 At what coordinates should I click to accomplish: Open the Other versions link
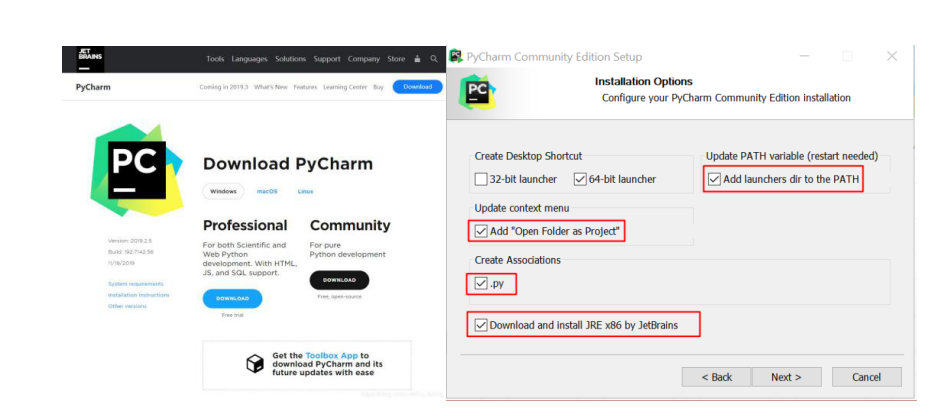127,306
